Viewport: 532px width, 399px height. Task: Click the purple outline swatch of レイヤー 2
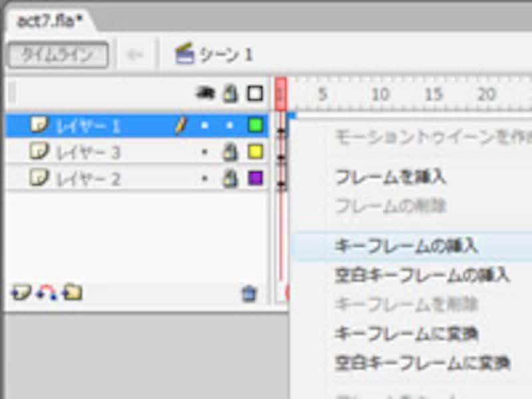tap(255, 178)
